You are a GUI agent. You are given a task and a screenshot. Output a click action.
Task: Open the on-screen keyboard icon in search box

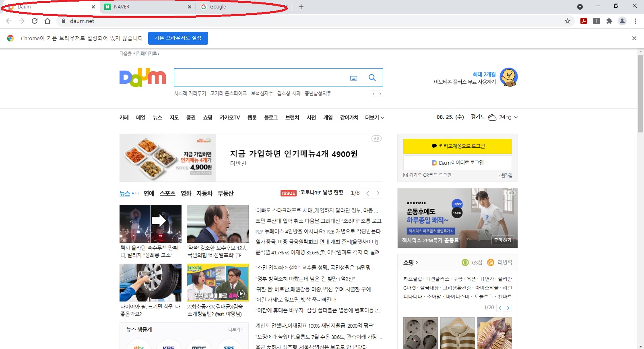coord(353,78)
